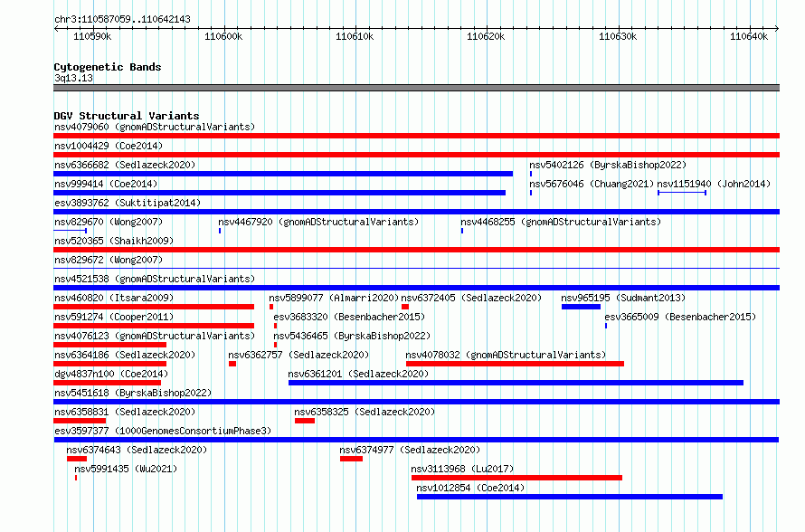The image size is (805, 532).
Task: Open nsv5451618 (ByrskaBishop2022) label
Action: click(133, 393)
